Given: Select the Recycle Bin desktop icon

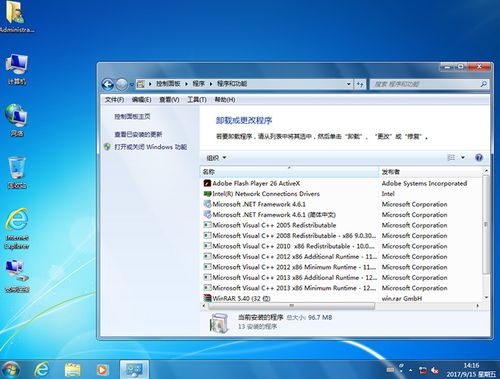Looking at the screenshot, I should click(x=17, y=172).
